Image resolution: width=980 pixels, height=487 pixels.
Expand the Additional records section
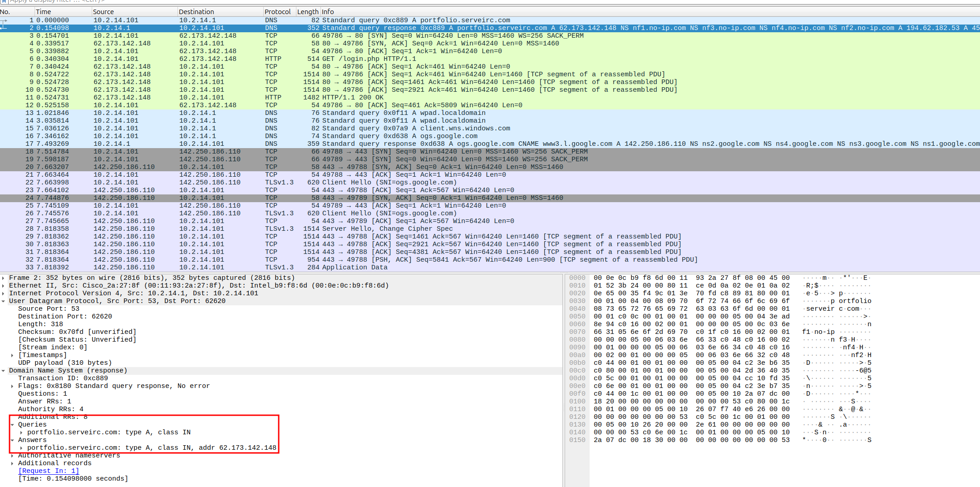pos(12,463)
